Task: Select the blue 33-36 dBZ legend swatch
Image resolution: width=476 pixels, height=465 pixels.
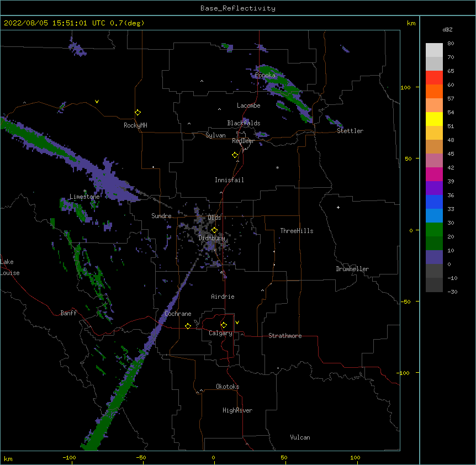Action: pos(434,202)
